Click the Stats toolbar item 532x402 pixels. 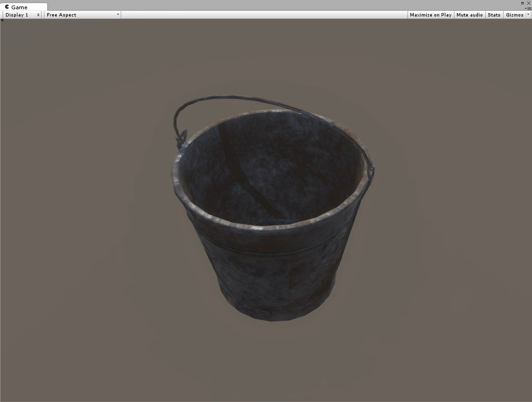[494, 15]
